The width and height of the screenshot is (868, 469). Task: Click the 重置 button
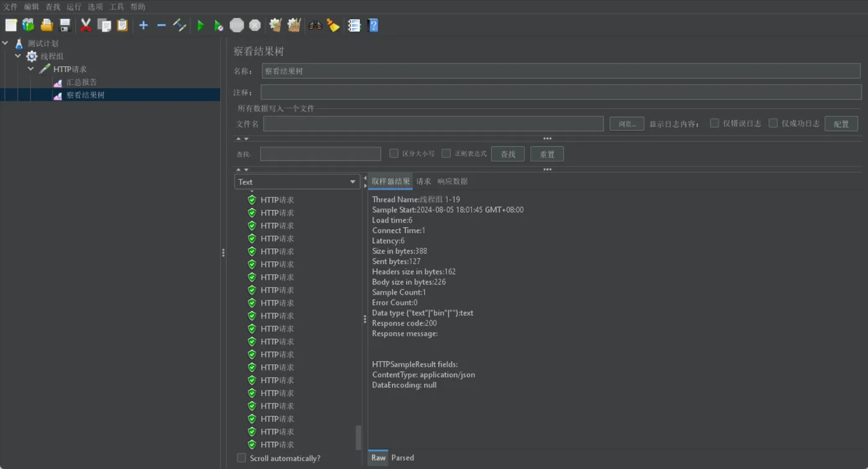tap(547, 154)
